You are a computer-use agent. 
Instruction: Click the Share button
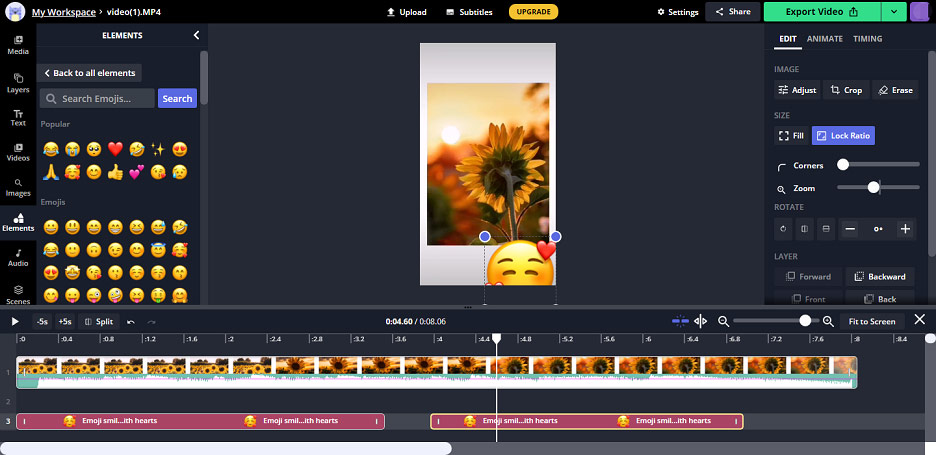tap(732, 12)
